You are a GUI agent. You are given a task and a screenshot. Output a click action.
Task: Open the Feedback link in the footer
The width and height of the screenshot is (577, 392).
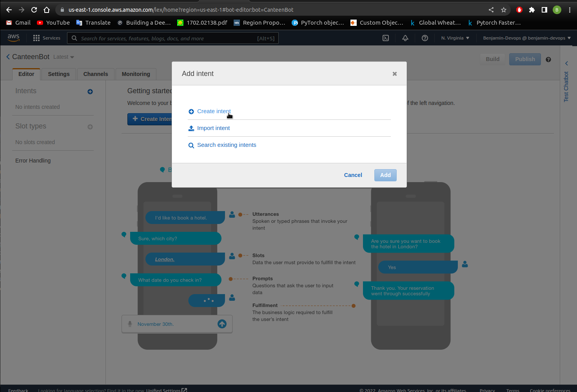pos(18,390)
